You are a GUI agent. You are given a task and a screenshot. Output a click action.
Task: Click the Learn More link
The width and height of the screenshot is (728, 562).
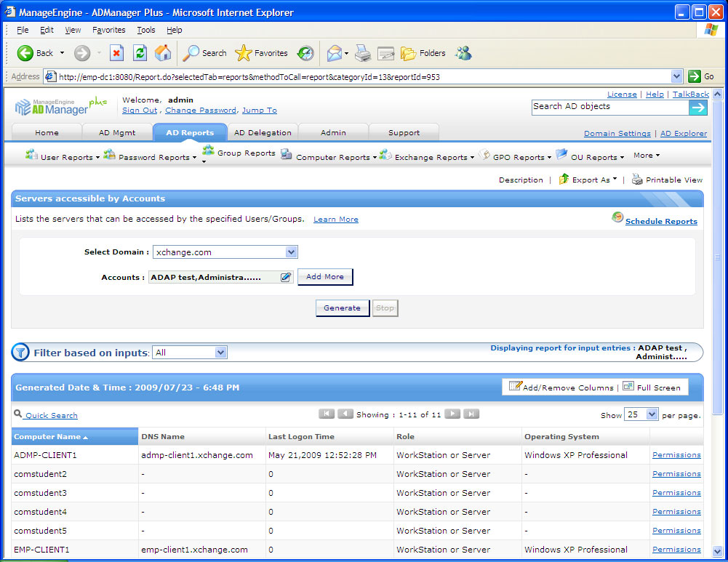click(x=336, y=220)
